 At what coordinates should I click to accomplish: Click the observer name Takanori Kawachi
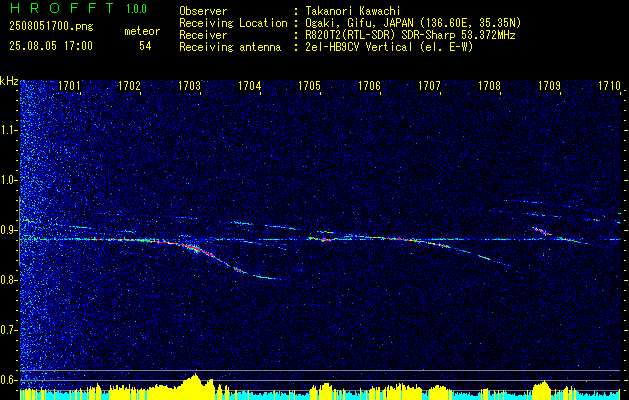pos(353,11)
